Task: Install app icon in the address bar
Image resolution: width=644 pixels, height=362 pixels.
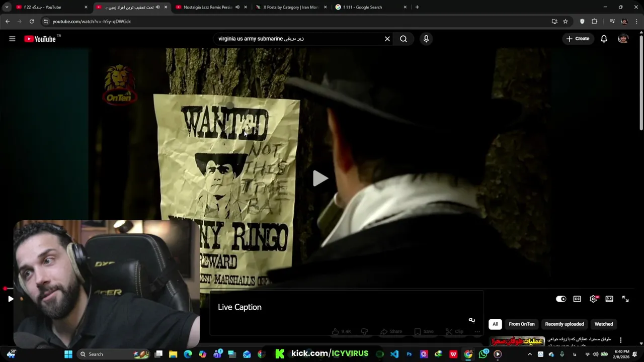Action: point(554,21)
